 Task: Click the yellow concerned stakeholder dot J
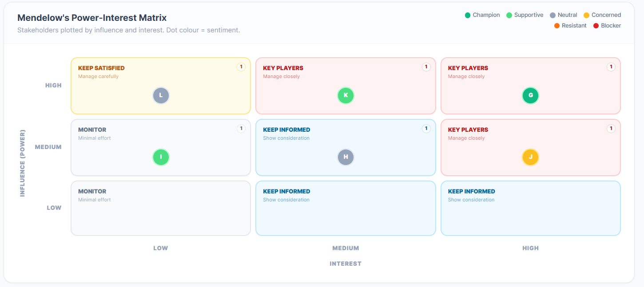pyautogui.click(x=531, y=157)
